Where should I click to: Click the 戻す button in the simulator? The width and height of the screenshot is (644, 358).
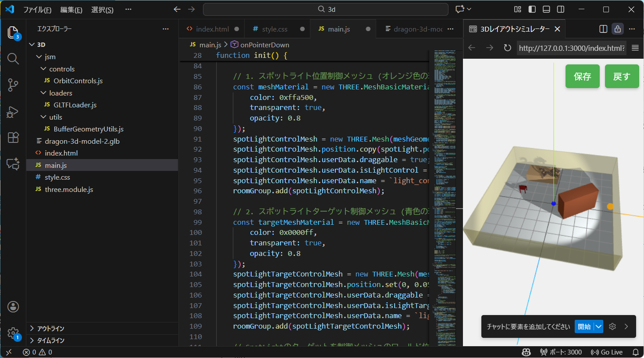pyautogui.click(x=622, y=76)
